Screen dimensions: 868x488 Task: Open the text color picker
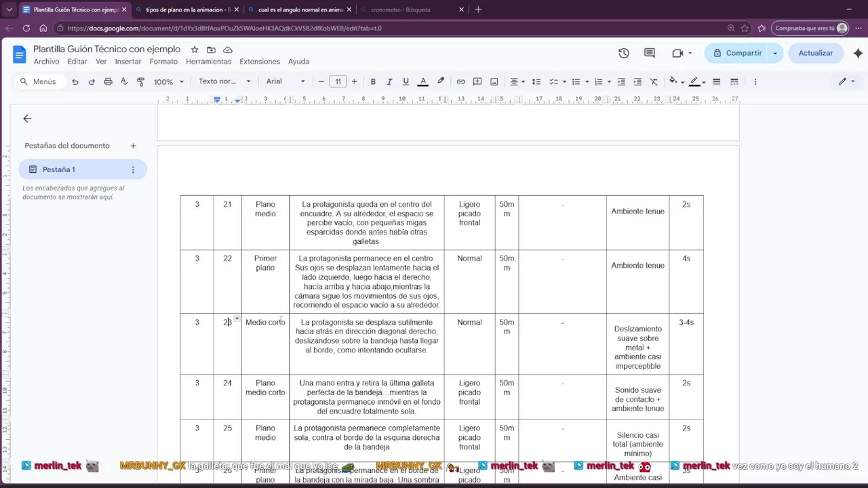pyautogui.click(x=423, y=81)
